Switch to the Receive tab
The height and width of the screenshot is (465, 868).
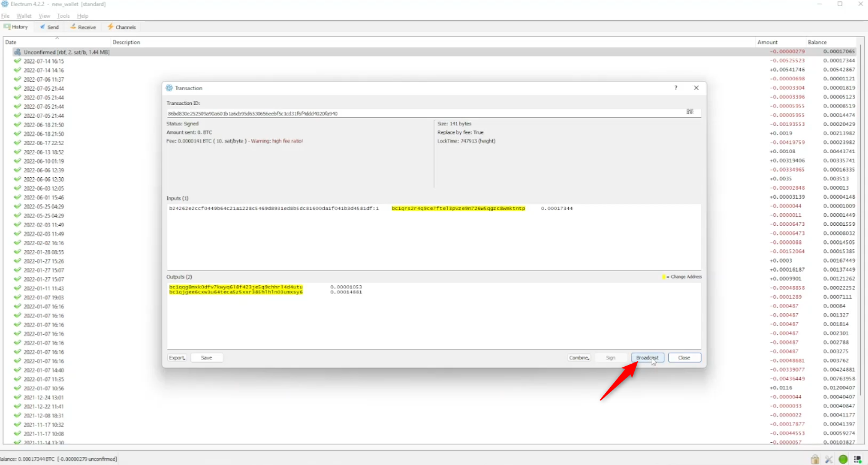tap(83, 27)
